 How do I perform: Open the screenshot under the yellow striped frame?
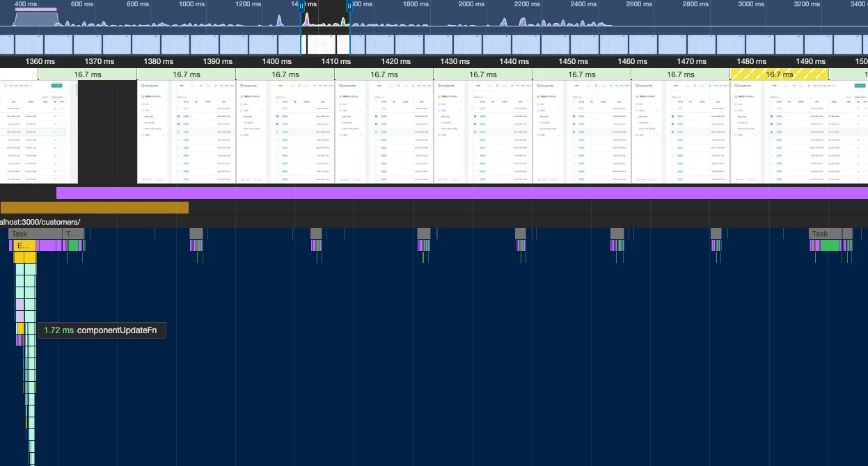click(x=779, y=131)
